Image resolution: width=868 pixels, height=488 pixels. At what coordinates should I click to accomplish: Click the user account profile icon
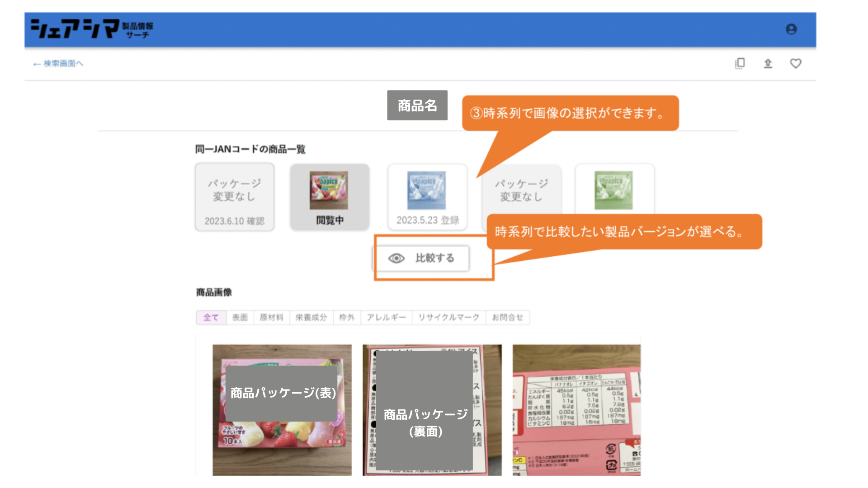[x=791, y=29]
